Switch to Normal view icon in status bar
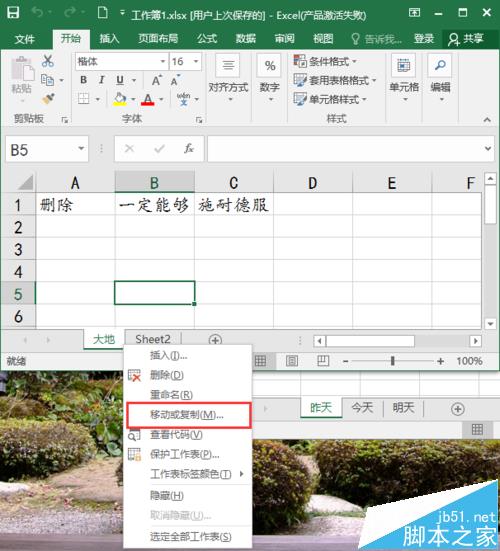Image resolution: width=500 pixels, height=551 pixels. coord(260,361)
